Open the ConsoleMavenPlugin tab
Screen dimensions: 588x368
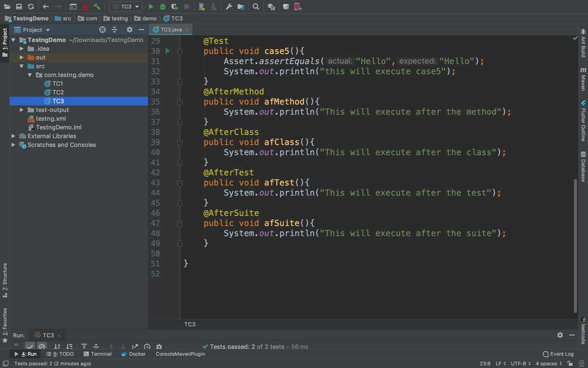[x=181, y=354]
